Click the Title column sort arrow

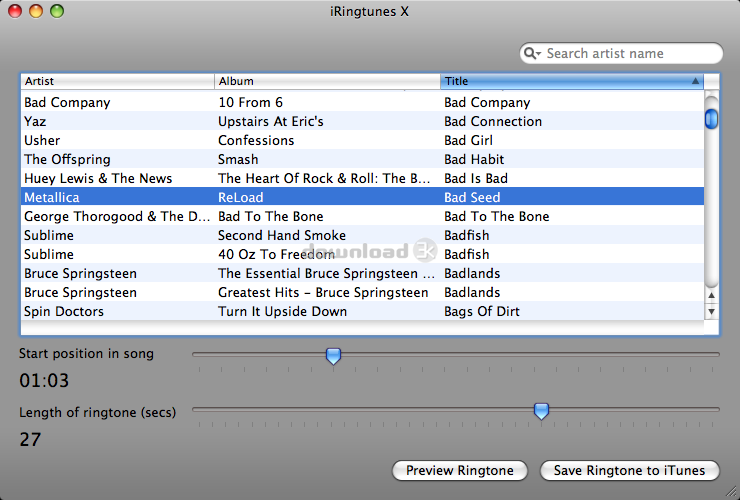click(695, 81)
